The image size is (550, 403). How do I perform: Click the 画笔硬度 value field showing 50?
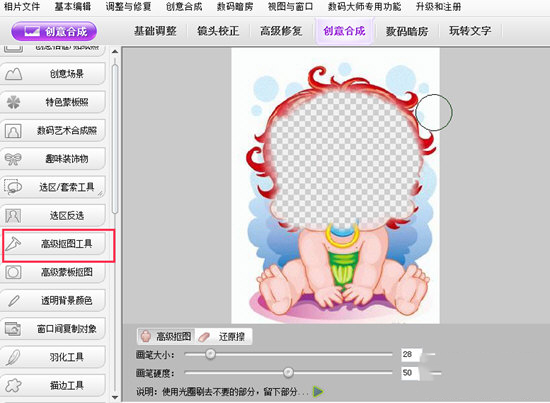pyautogui.click(x=410, y=373)
